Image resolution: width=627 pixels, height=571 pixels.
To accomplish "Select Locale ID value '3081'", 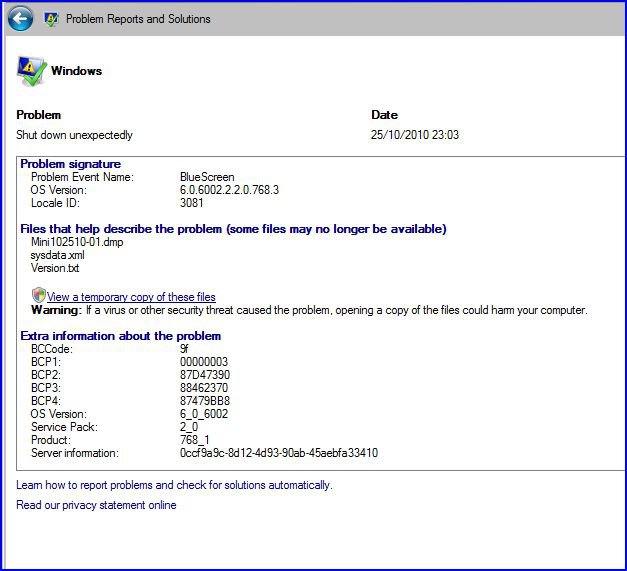I will [x=192, y=203].
